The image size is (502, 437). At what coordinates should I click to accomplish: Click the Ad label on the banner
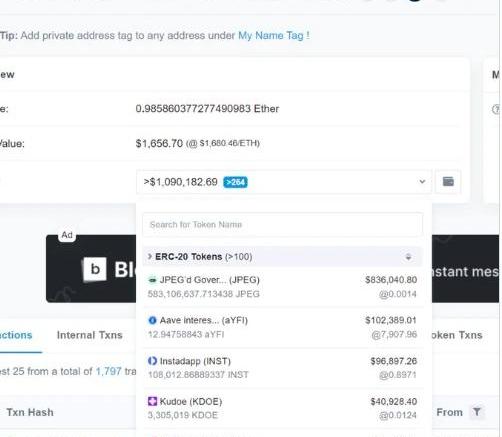click(67, 235)
